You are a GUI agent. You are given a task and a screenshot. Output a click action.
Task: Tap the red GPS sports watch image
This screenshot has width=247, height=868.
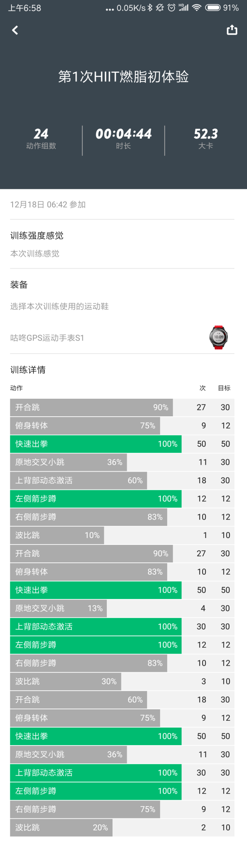[218, 337]
